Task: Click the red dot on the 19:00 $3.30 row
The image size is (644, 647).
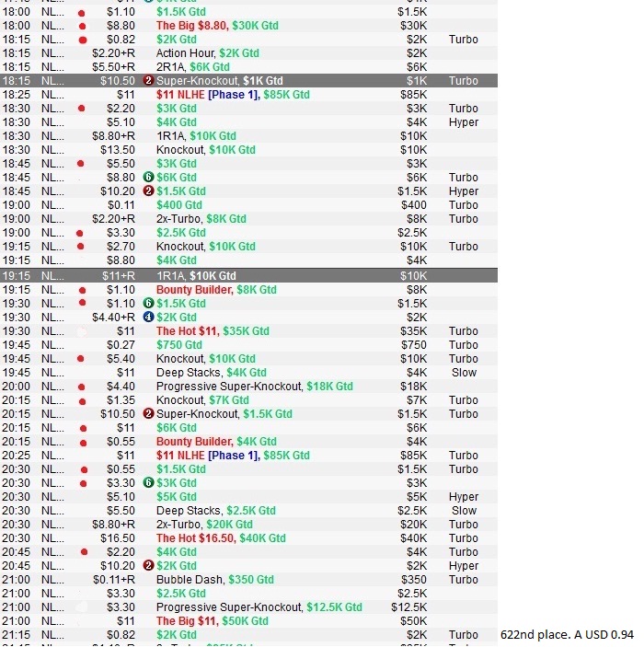Action: (x=80, y=233)
